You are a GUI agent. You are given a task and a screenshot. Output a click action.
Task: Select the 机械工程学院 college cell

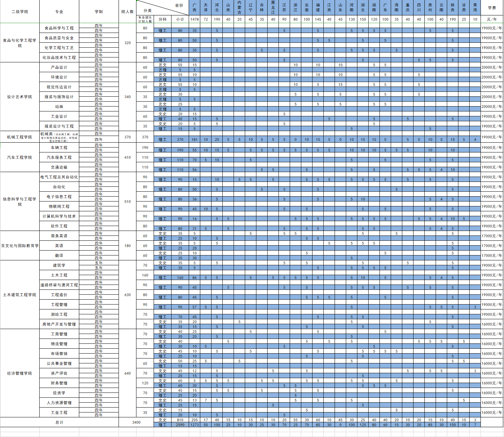point(20,137)
